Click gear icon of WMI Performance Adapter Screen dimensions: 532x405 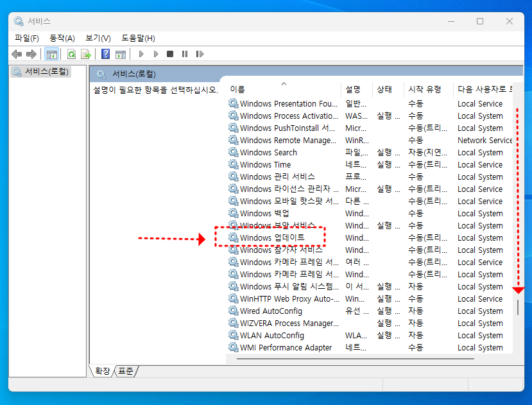point(234,347)
